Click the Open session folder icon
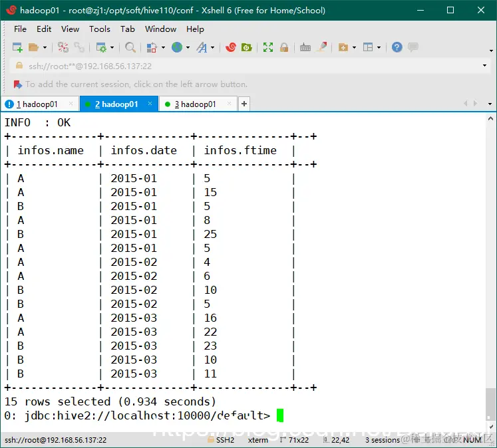This screenshot has width=497, height=448. point(33,47)
